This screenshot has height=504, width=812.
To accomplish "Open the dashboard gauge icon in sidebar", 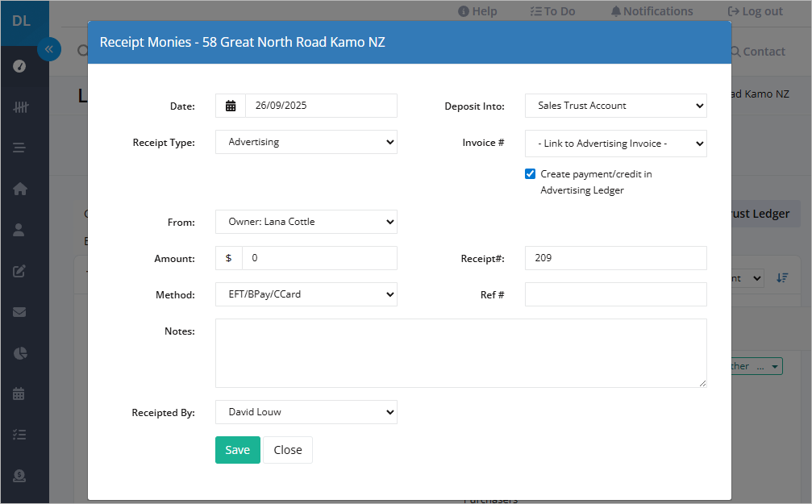I will (19, 66).
